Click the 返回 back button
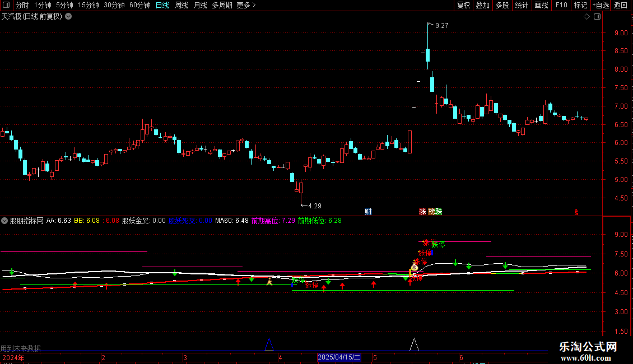Screen dimensions: 633x364 [x=621, y=5]
